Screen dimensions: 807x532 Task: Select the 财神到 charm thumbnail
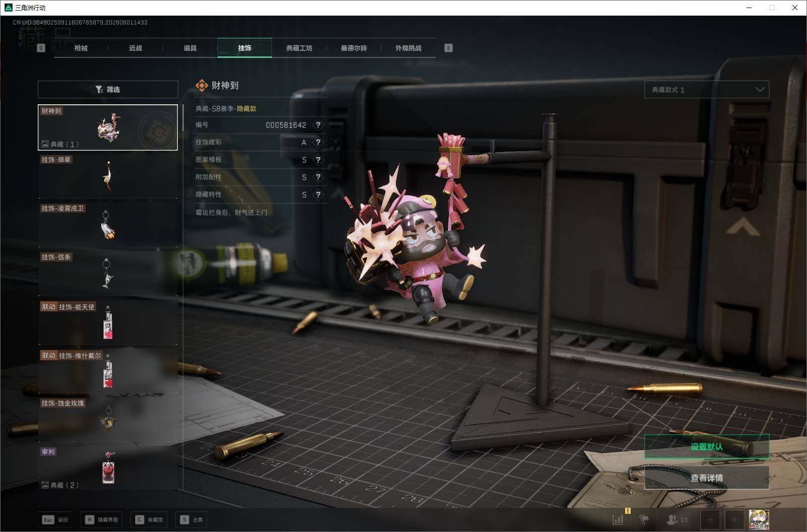[108, 127]
